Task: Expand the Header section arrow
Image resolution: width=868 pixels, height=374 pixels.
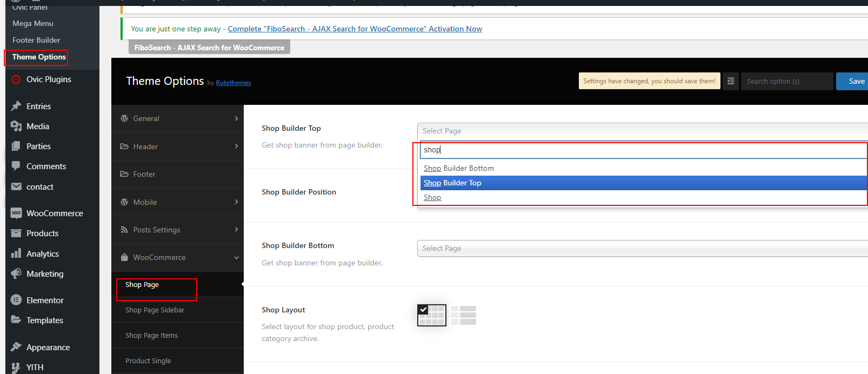Action: pos(236,146)
